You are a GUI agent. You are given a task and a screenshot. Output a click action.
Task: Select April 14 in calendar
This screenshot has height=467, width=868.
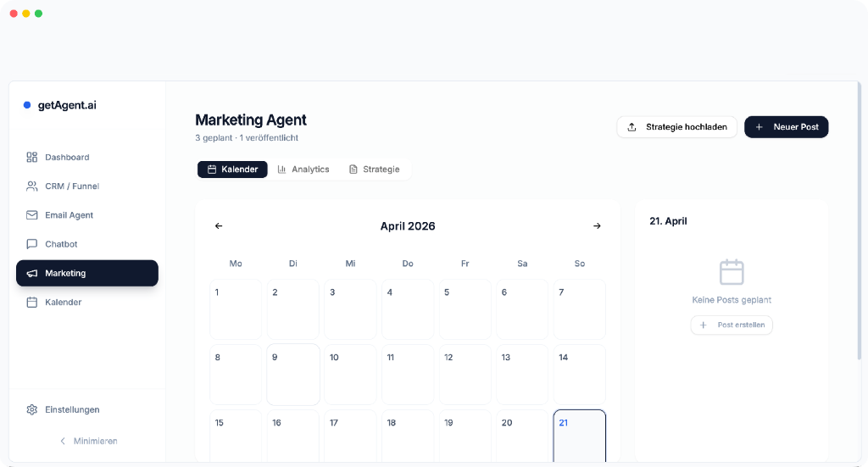coord(580,375)
